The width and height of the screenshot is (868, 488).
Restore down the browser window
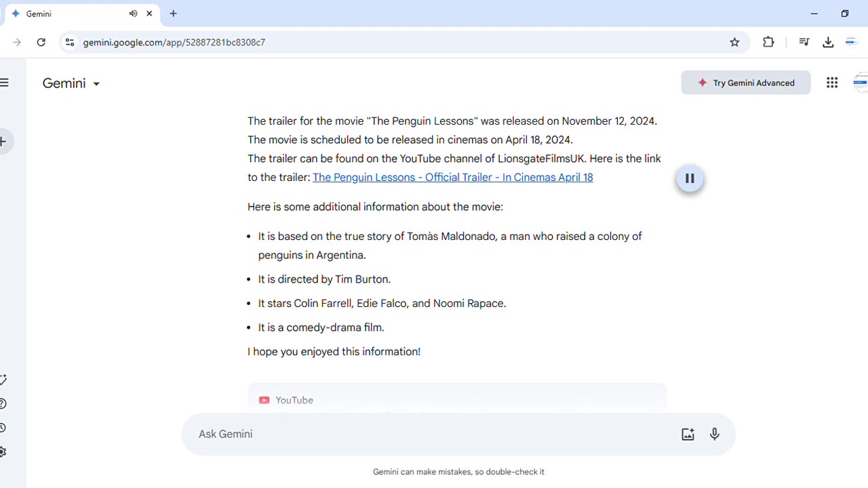pyautogui.click(x=845, y=14)
